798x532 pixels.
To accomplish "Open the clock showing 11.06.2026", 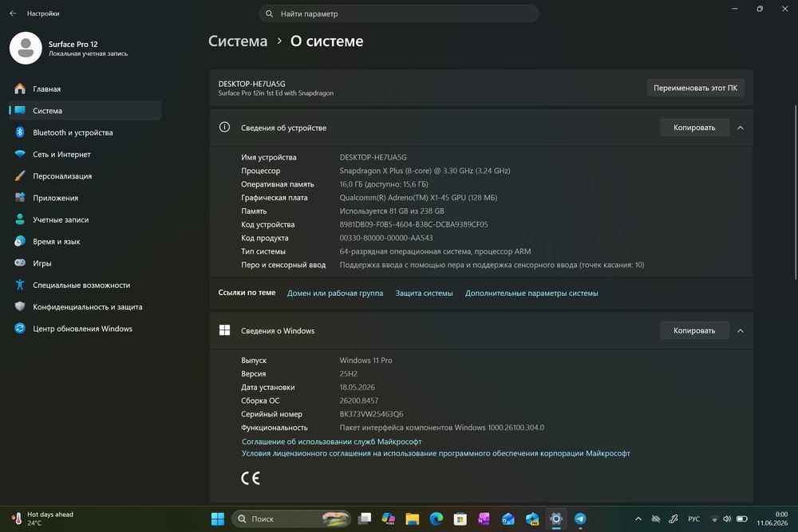I will click(x=772, y=518).
